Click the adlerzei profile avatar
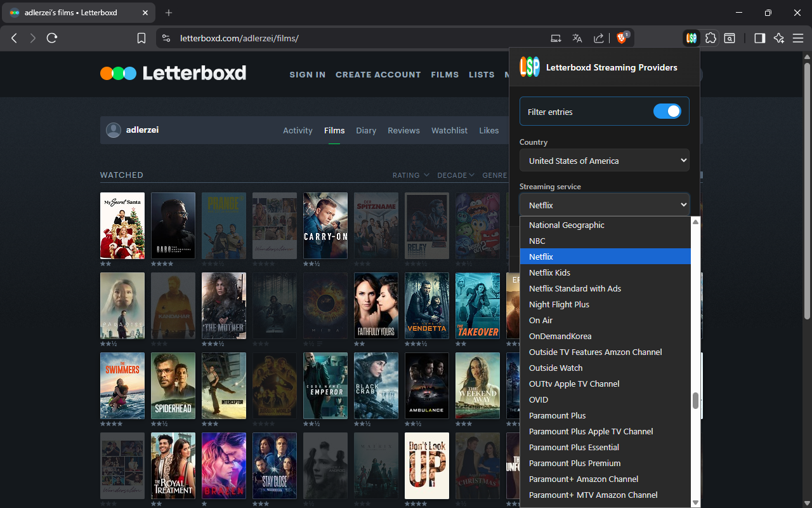The width and height of the screenshot is (812, 508). tap(113, 130)
